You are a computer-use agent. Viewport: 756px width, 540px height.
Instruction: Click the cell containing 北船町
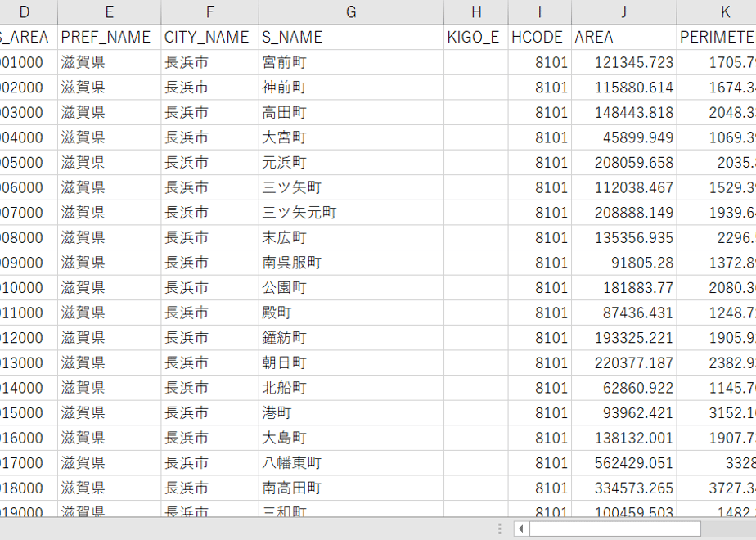coord(351,388)
